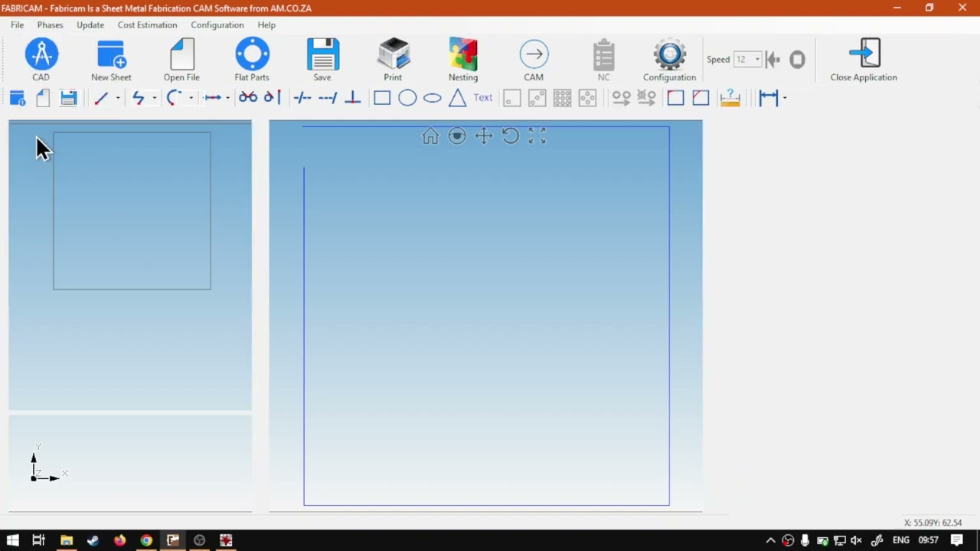The height and width of the screenshot is (551, 980).
Task: Select the single hole pattern tool
Action: point(512,98)
